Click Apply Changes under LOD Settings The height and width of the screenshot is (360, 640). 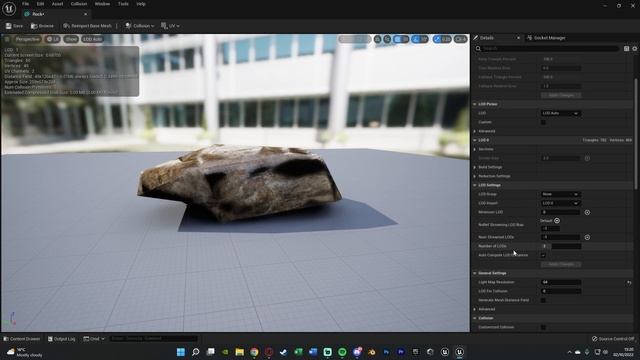pyautogui.click(x=561, y=264)
